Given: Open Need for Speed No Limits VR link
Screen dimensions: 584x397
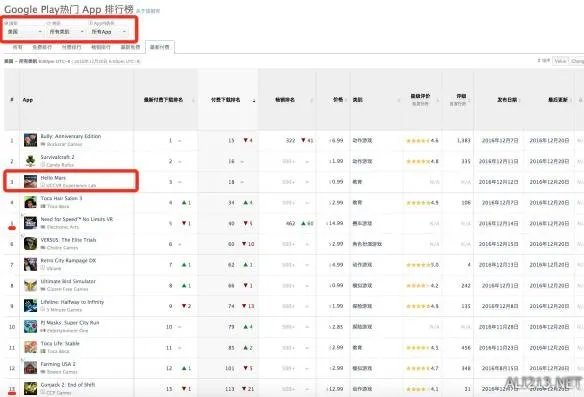Looking at the screenshot, I should [77, 219].
